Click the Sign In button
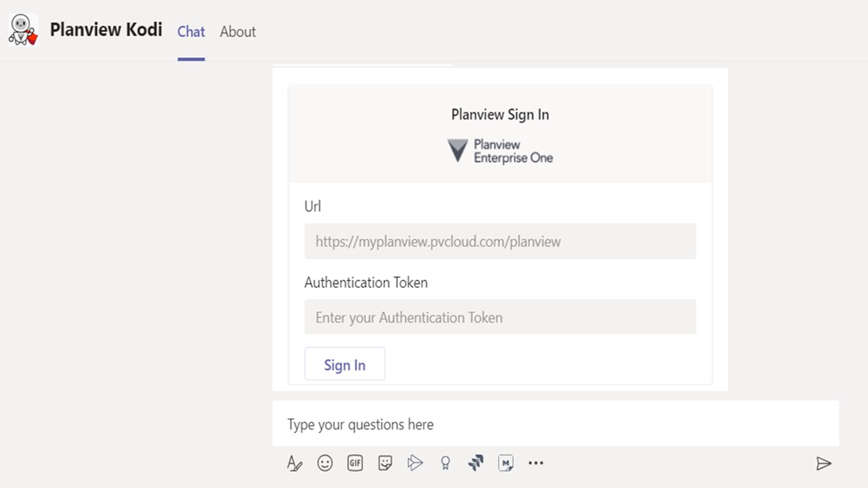Image resolution: width=868 pixels, height=488 pixels. tap(344, 365)
